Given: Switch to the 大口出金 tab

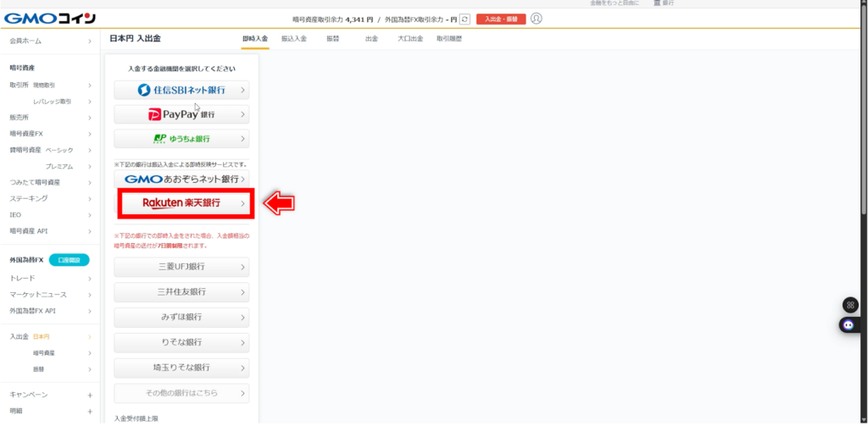Looking at the screenshot, I should pos(409,39).
